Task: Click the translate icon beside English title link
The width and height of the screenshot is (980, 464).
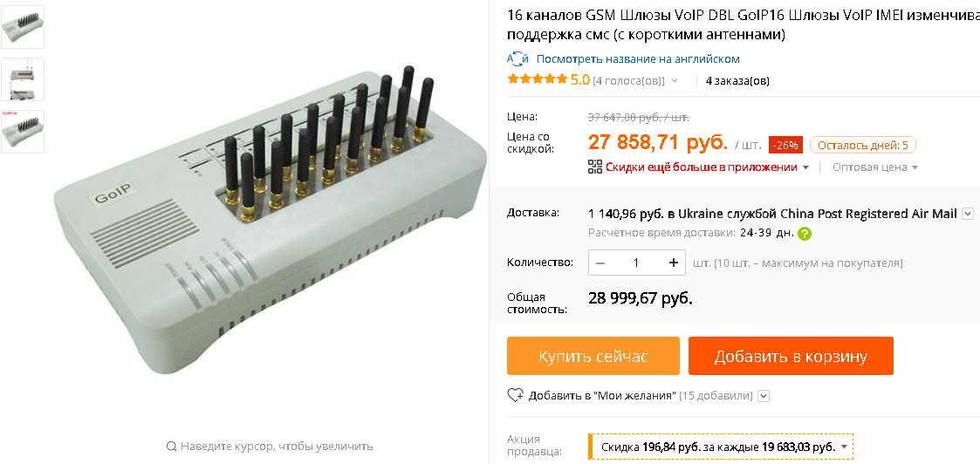Action: 517,59
